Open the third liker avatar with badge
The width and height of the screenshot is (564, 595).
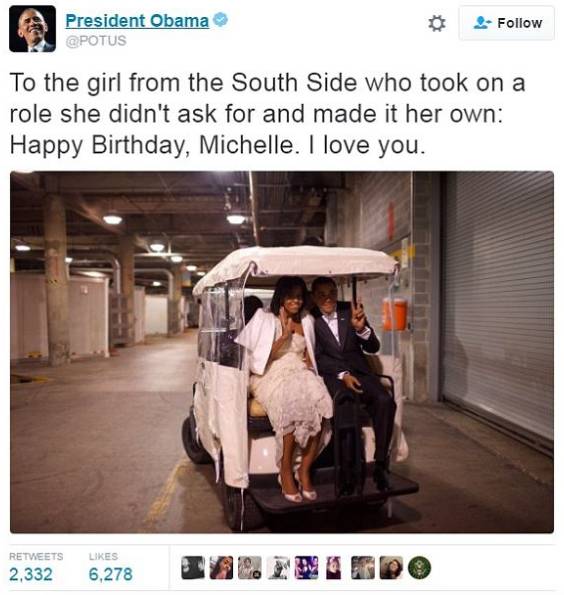point(250,568)
